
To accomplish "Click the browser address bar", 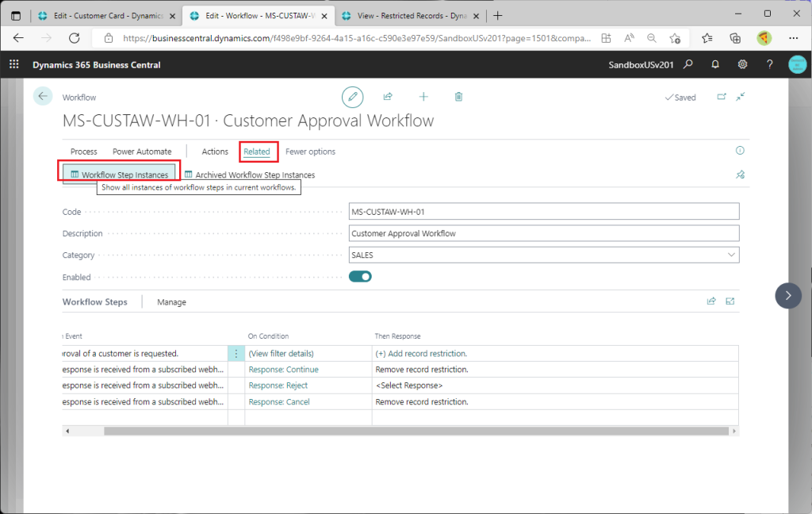I will pos(356,38).
